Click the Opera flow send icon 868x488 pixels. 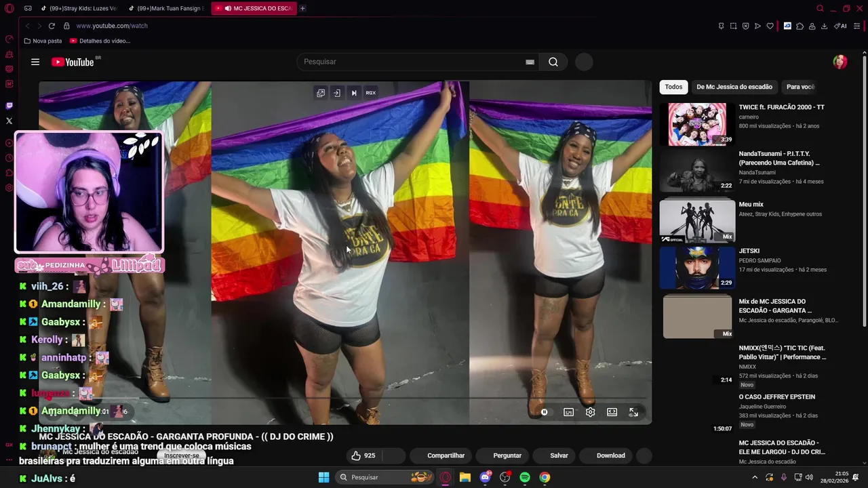coord(757,26)
